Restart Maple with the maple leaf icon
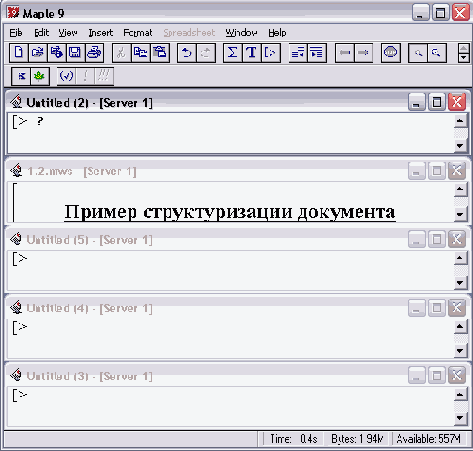 [40, 77]
